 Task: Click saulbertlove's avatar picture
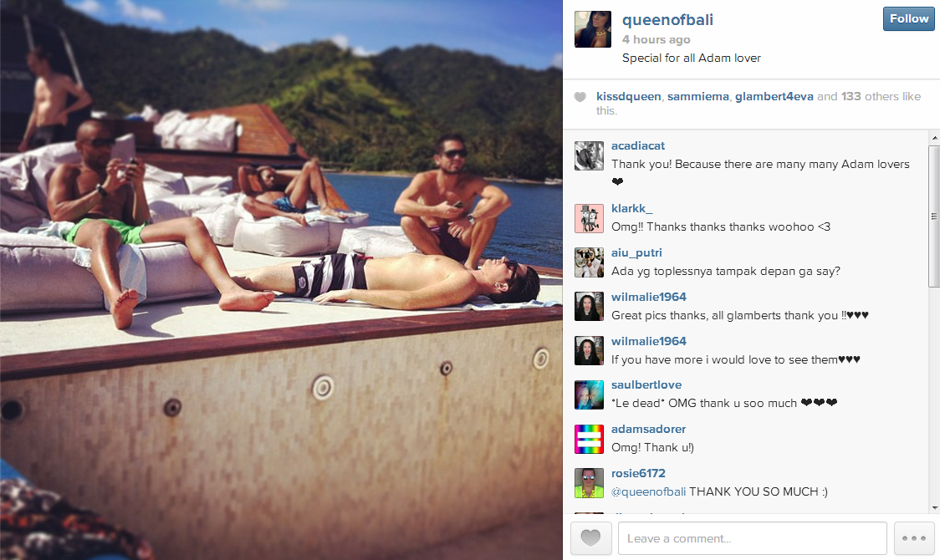589,395
